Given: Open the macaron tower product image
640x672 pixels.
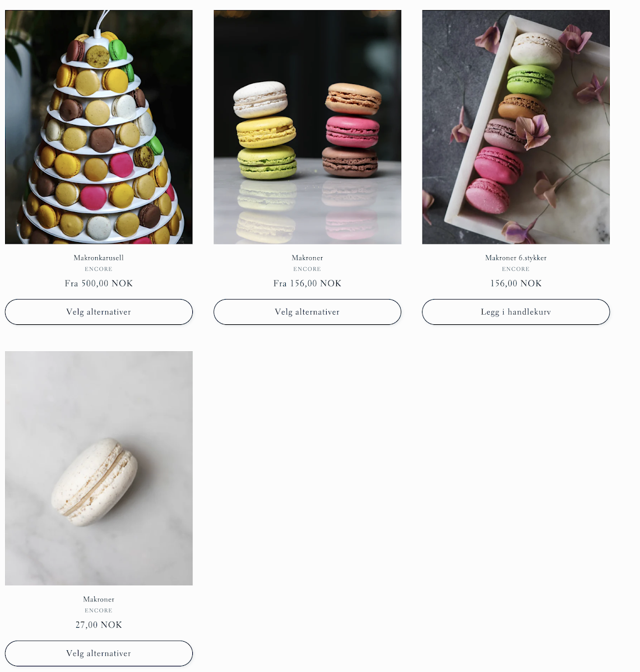Looking at the screenshot, I should coord(99,127).
